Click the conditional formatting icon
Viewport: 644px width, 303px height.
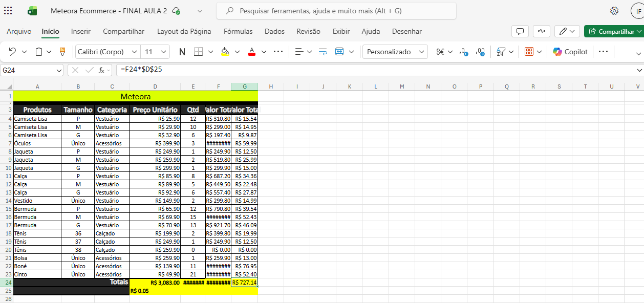point(529,52)
